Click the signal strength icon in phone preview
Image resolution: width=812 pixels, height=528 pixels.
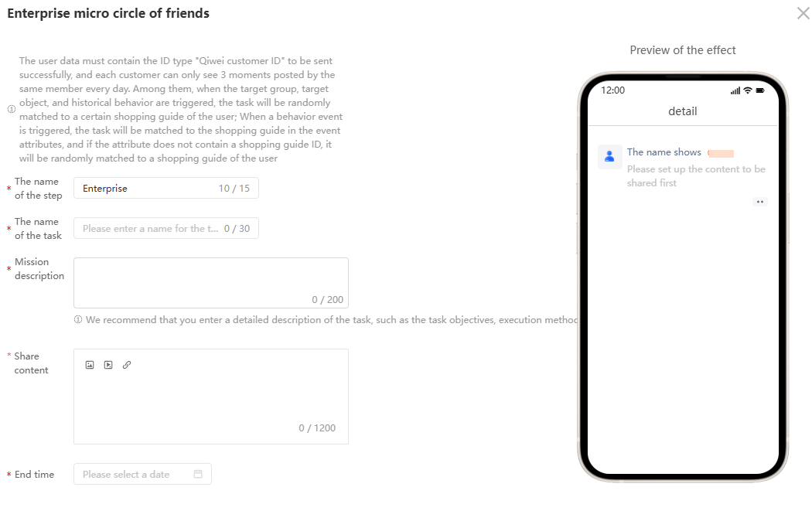click(735, 90)
